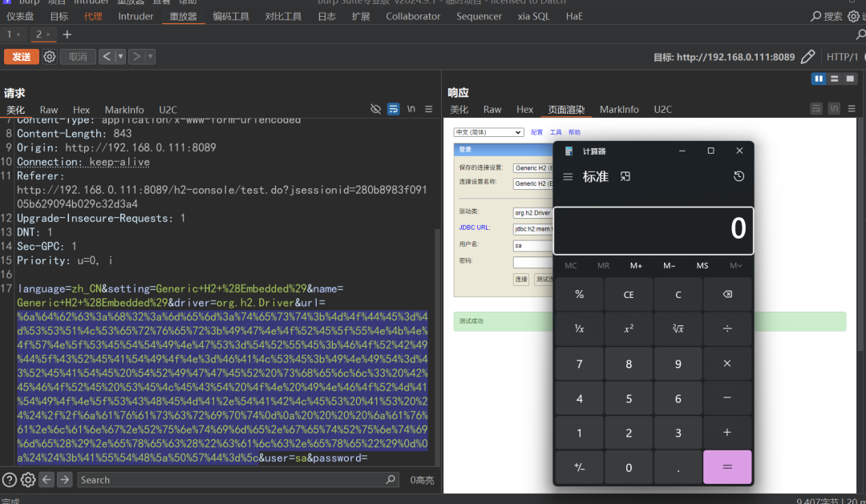Click Calculator x squared key

tap(629, 329)
